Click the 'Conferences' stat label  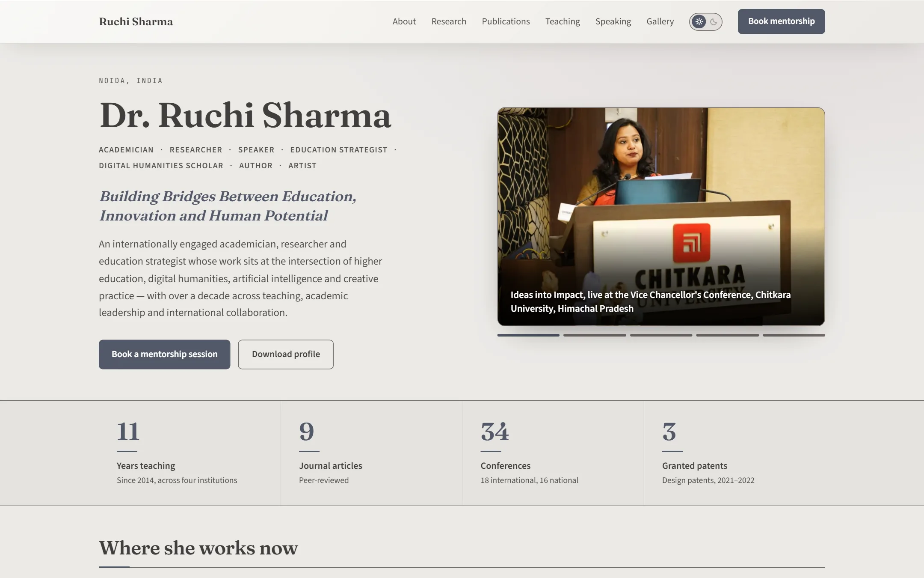point(505,466)
